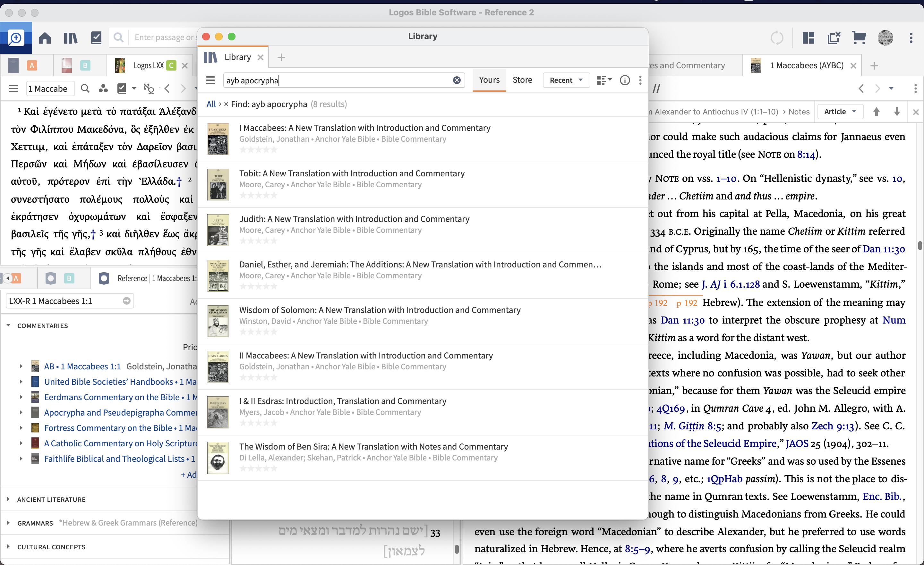Open the main application kebab menu
Viewport: 924px width, 565px height.
[911, 38]
